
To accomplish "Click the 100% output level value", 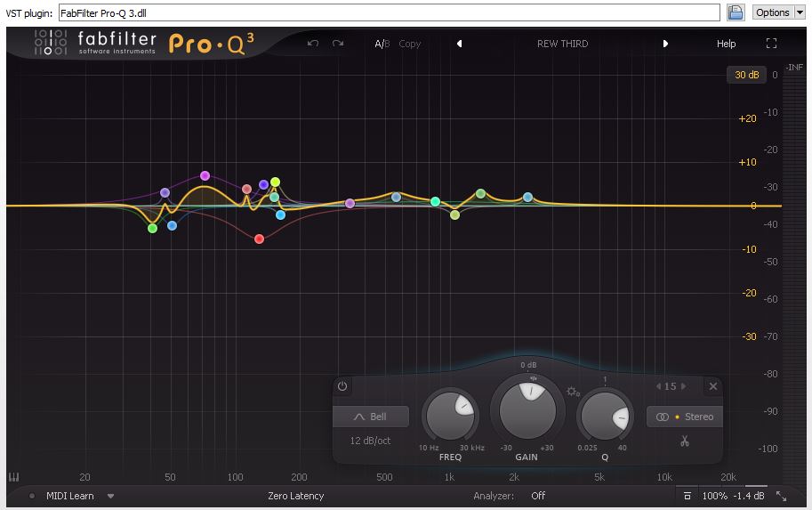I will [715, 496].
